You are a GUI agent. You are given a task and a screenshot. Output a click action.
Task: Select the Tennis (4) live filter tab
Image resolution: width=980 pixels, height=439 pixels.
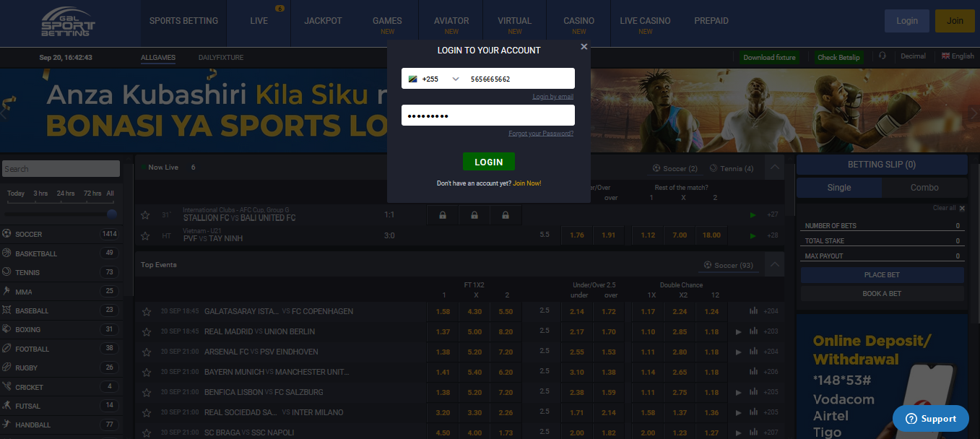732,168
